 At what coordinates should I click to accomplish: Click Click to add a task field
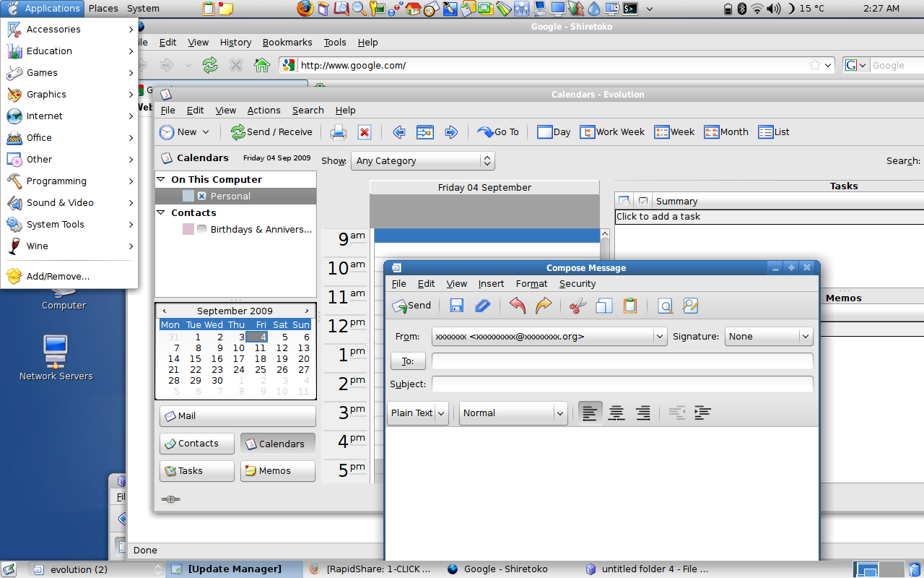click(x=770, y=217)
